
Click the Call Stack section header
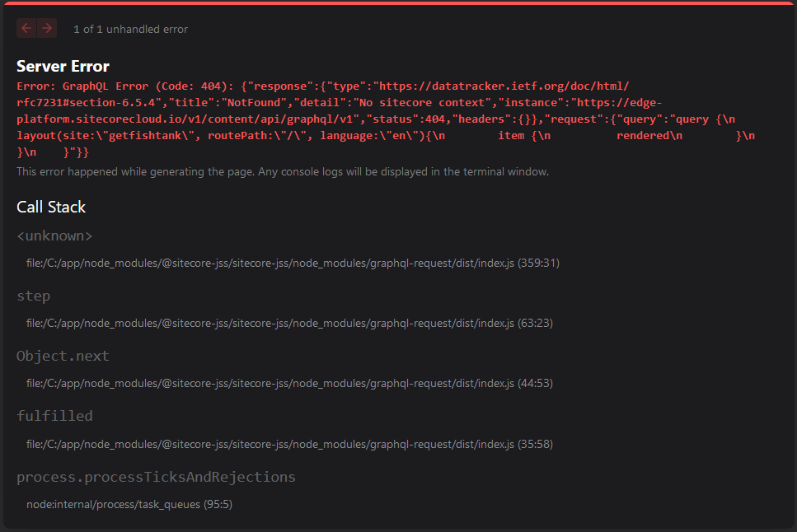tap(51, 207)
